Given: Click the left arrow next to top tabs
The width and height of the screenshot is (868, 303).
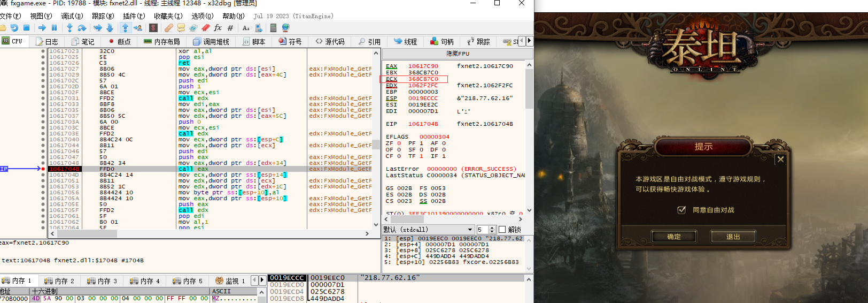Looking at the screenshot, I should coord(523,41).
